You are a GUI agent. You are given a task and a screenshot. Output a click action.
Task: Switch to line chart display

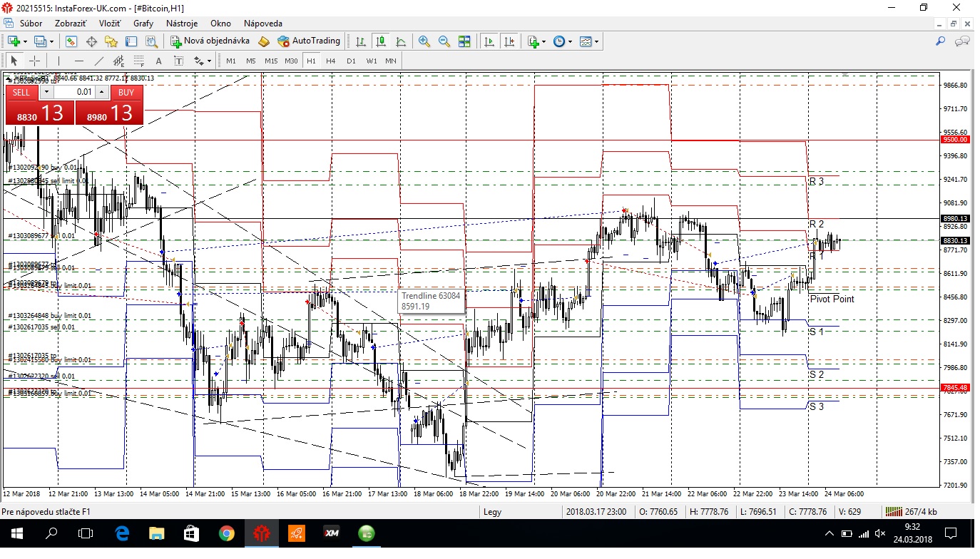click(x=401, y=41)
